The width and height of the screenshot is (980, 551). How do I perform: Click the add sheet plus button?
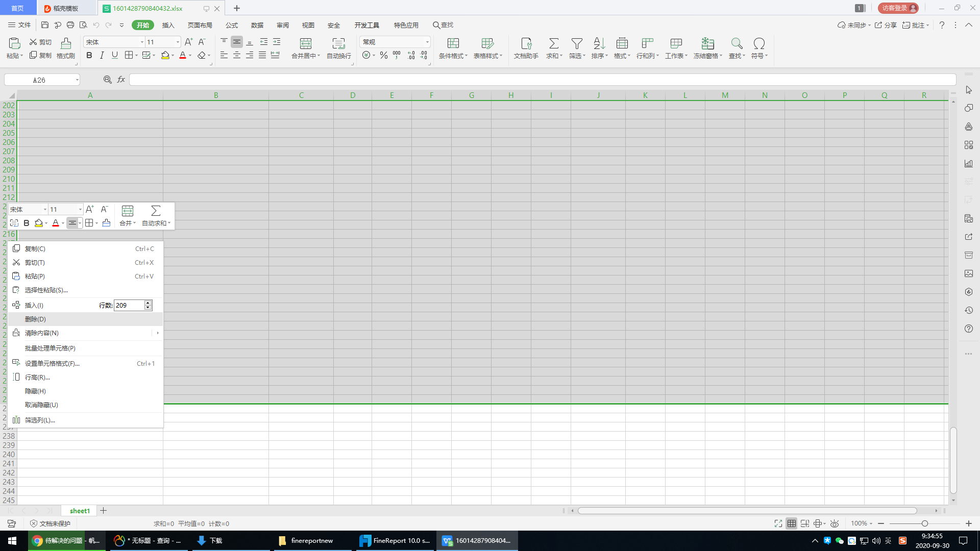[x=104, y=511]
